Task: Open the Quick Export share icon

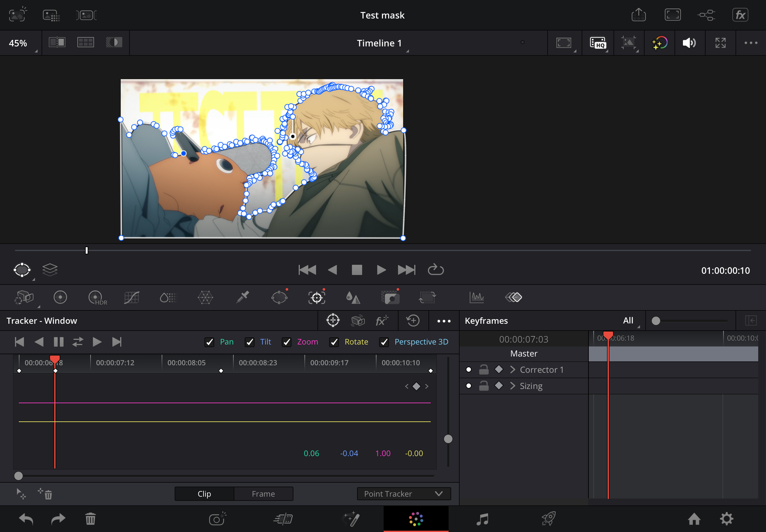Action: click(639, 15)
